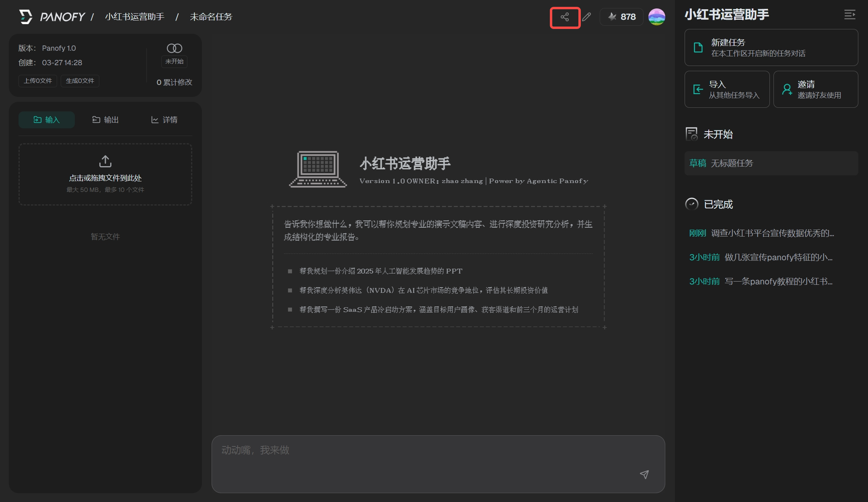Select the NVDA analysis example prompt
Viewport: 868px width, 502px height.
423,290
